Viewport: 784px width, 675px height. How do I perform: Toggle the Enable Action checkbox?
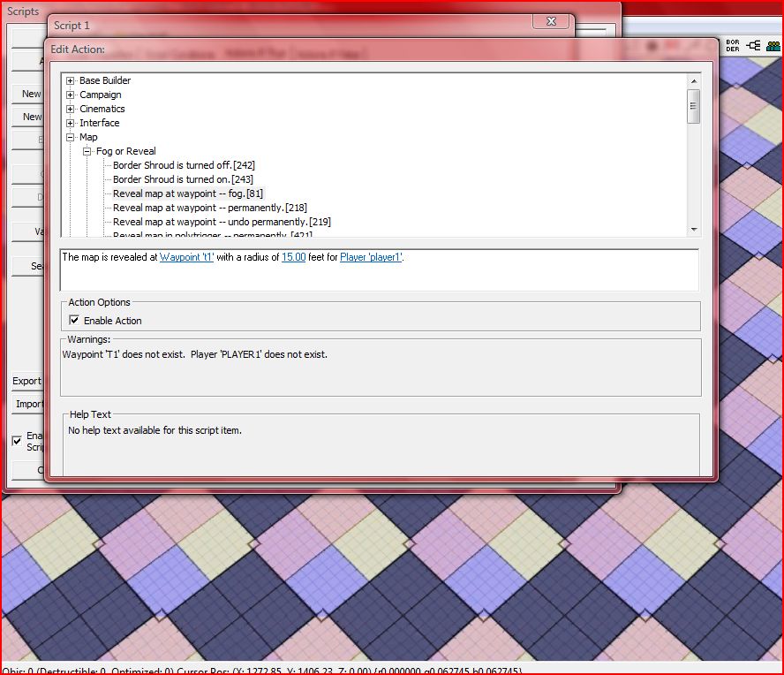click(x=74, y=321)
